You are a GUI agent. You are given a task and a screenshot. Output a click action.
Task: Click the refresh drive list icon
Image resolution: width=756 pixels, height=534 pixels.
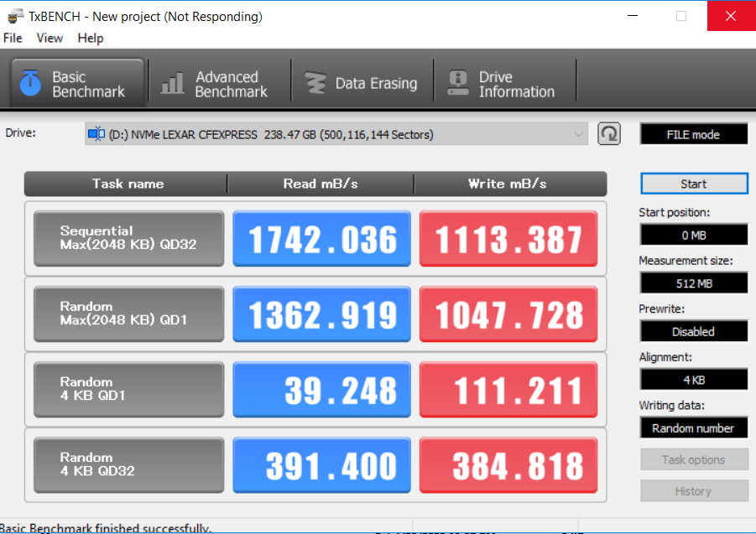609,134
